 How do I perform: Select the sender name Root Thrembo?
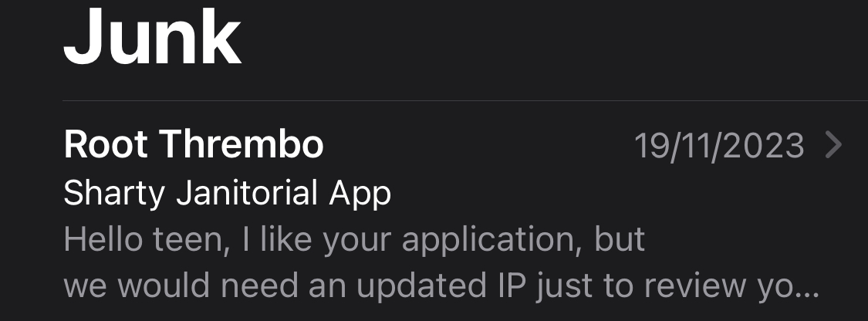(x=193, y=144)
